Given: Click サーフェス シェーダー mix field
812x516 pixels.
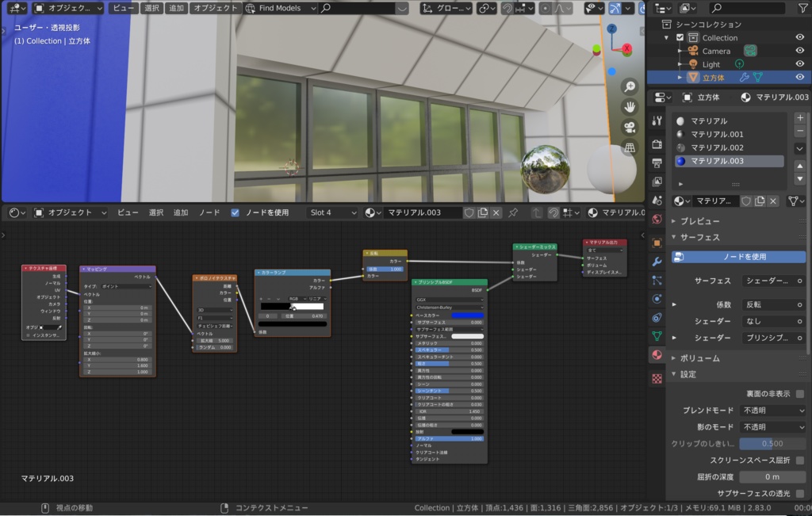Looking at the screenshot, I should coord(773,281).
